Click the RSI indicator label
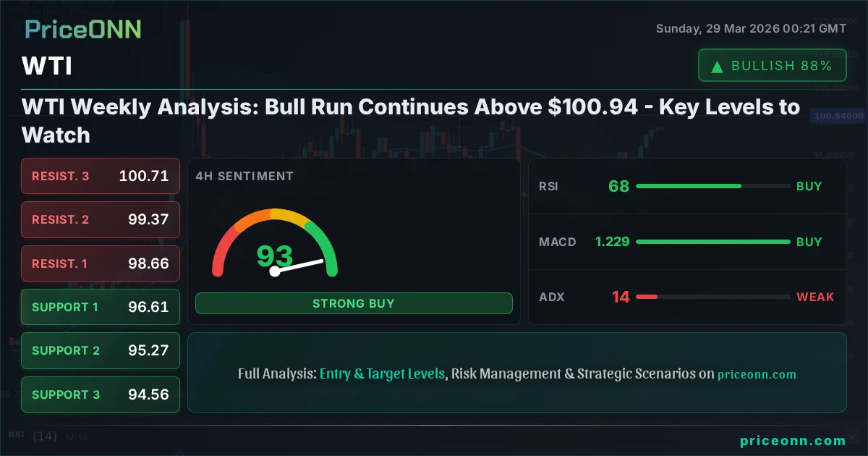868x456 pixels. (550, 186)
